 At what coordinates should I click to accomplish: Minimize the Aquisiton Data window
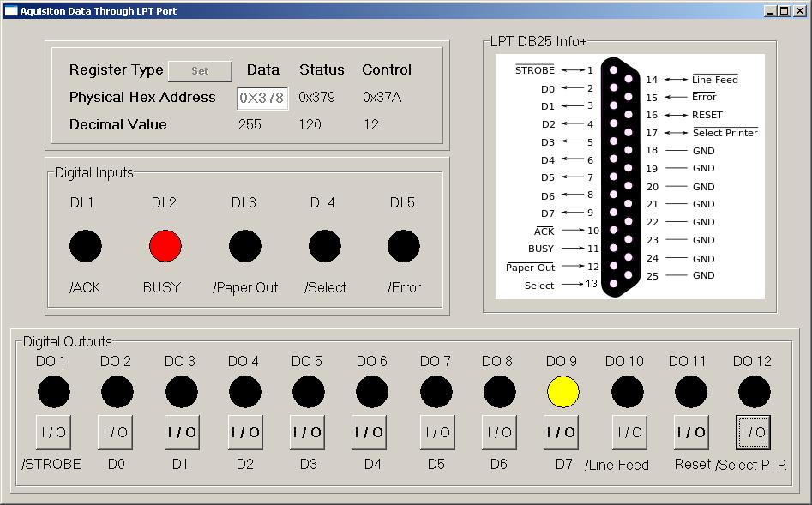tap(770, 11)
